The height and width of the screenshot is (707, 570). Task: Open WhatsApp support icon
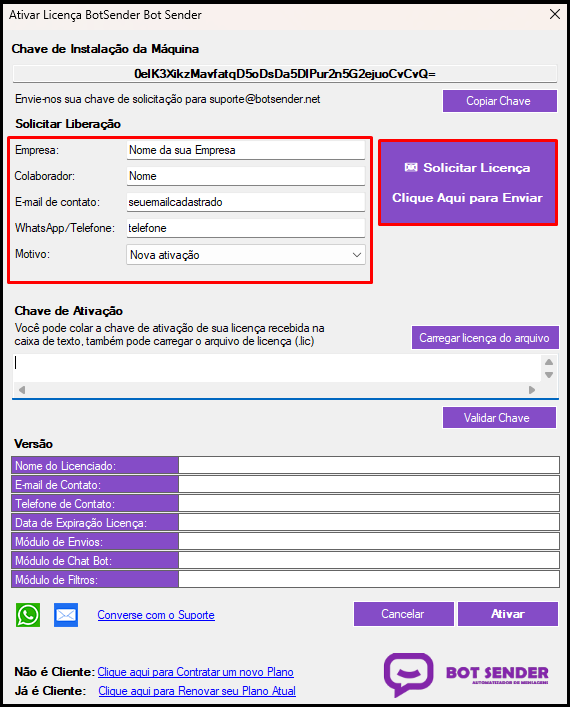tap(28, 615)
